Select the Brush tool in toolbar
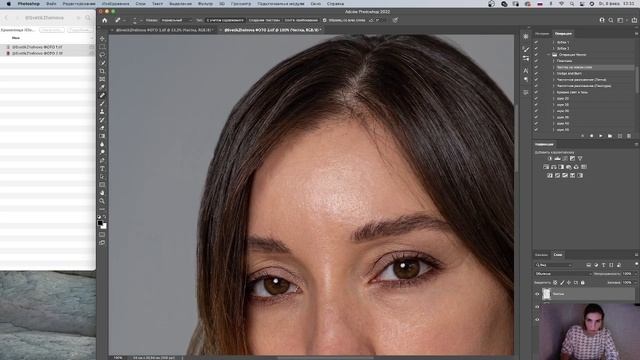The width and height of the screenshot is (640, 360). [x=102, y=103]
